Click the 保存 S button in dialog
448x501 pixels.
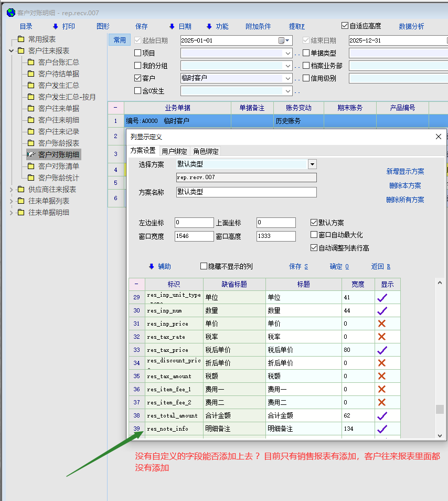pos(298,266)
